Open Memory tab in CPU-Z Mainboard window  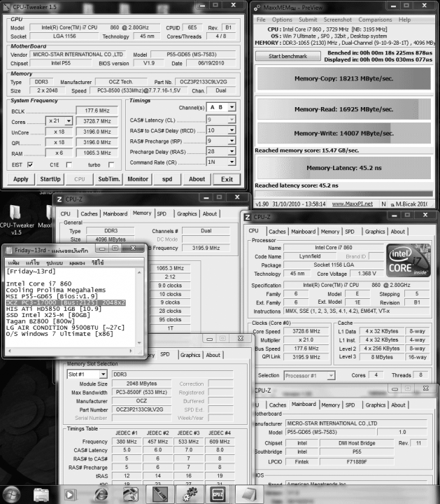(330, 405)
